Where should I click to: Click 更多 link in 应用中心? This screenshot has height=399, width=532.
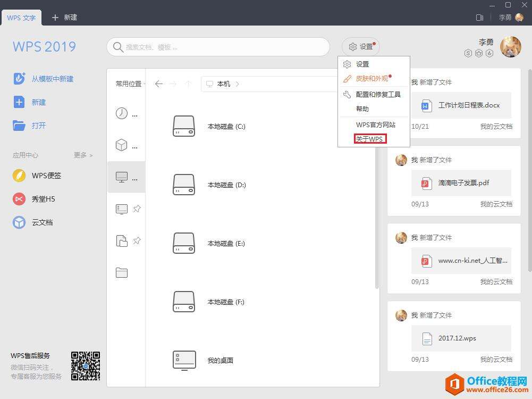point(83,155)
